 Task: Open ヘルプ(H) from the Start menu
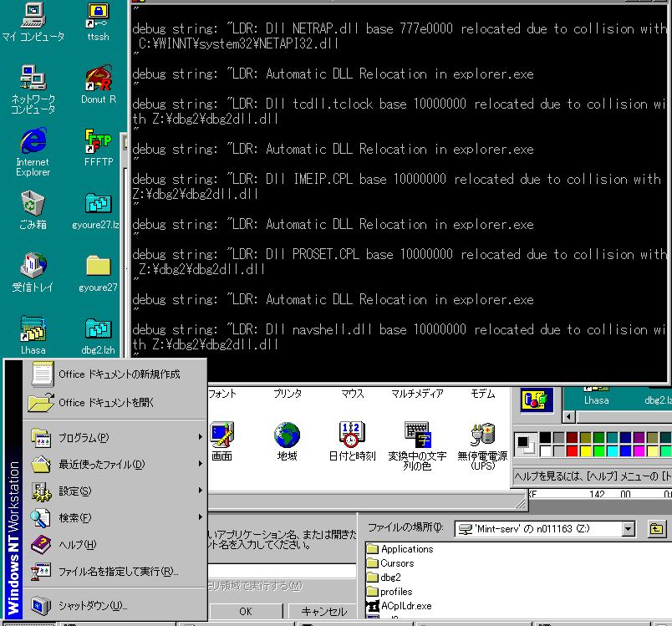tap(115, 544)
